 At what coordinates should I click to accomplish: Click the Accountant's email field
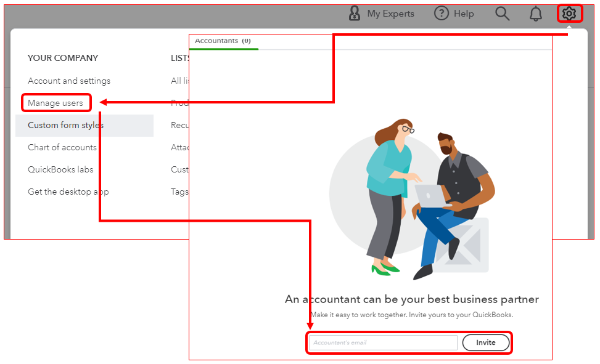(x=384, y=342)
